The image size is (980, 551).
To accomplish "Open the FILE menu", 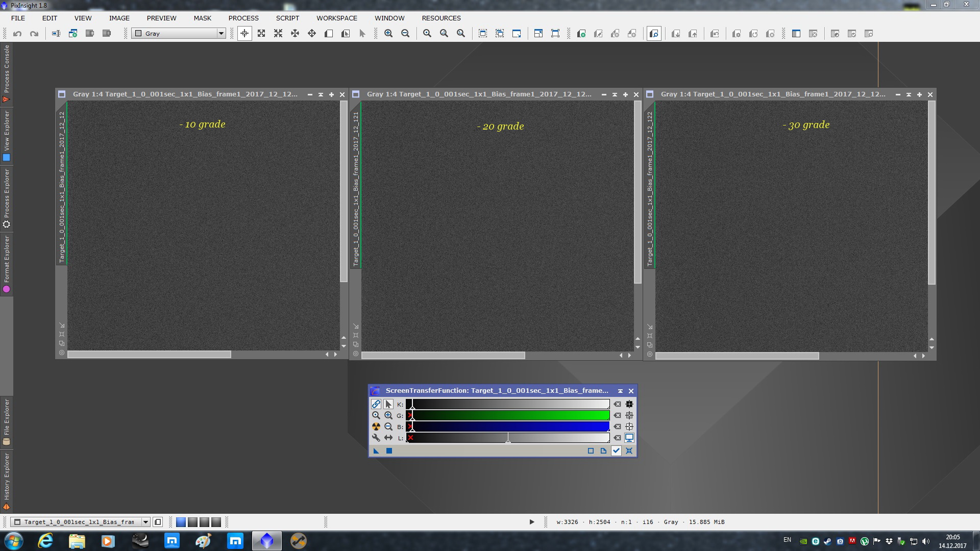I will click(18, 18).
